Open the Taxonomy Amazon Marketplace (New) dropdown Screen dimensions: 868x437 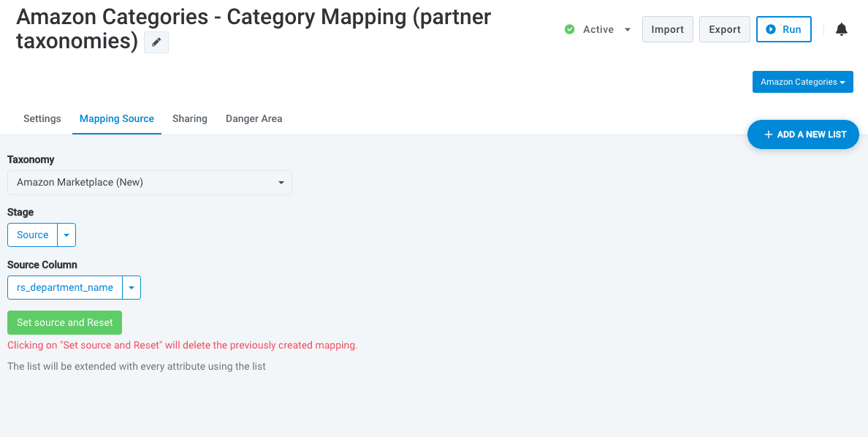[x=149, y=183]
